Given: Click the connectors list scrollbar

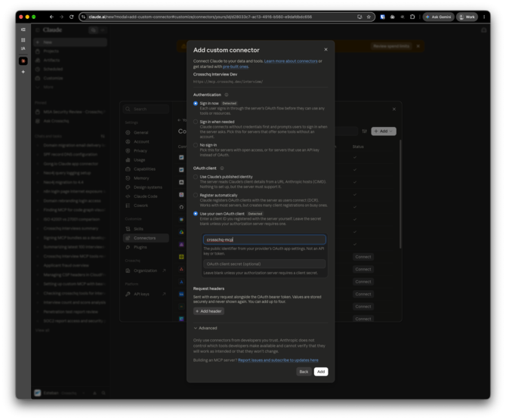Looking at the screenshot, I should (400, 193).
